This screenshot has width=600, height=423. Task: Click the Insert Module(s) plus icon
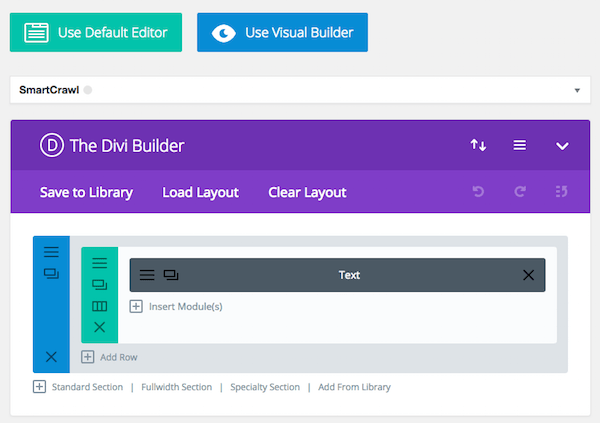coord(136,306)
